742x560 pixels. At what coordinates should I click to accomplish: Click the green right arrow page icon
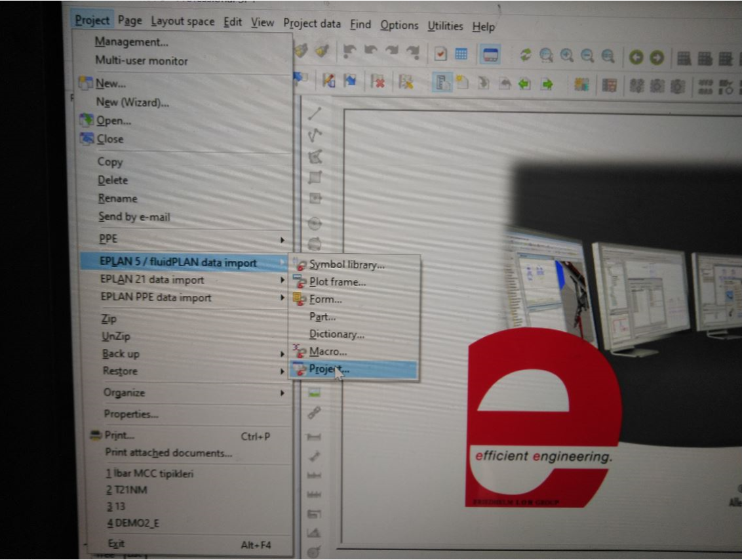coord(547,85)
